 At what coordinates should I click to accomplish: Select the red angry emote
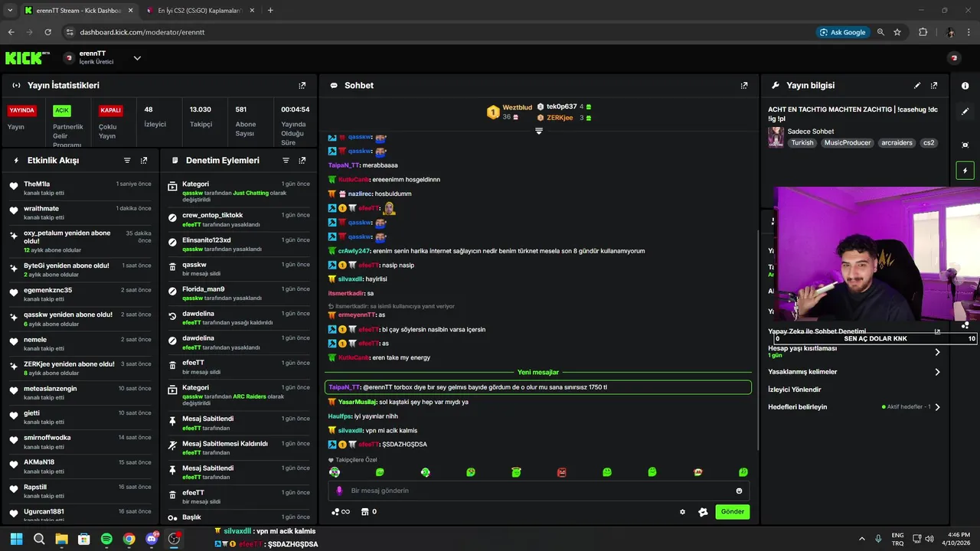pyautogui.click(x=561, y=472)
